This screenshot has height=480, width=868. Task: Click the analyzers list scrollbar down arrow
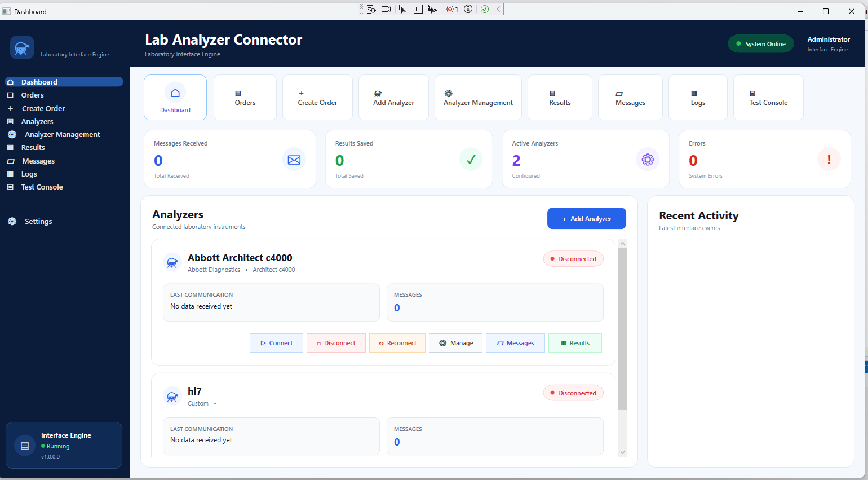[x=622, y=452]
